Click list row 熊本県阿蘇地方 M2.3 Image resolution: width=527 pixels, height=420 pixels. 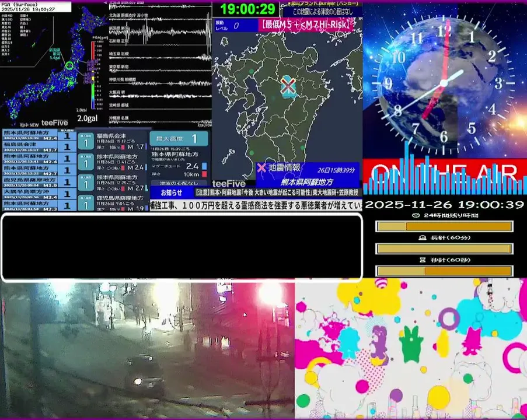pyautogui.click(x=39, y=205)
